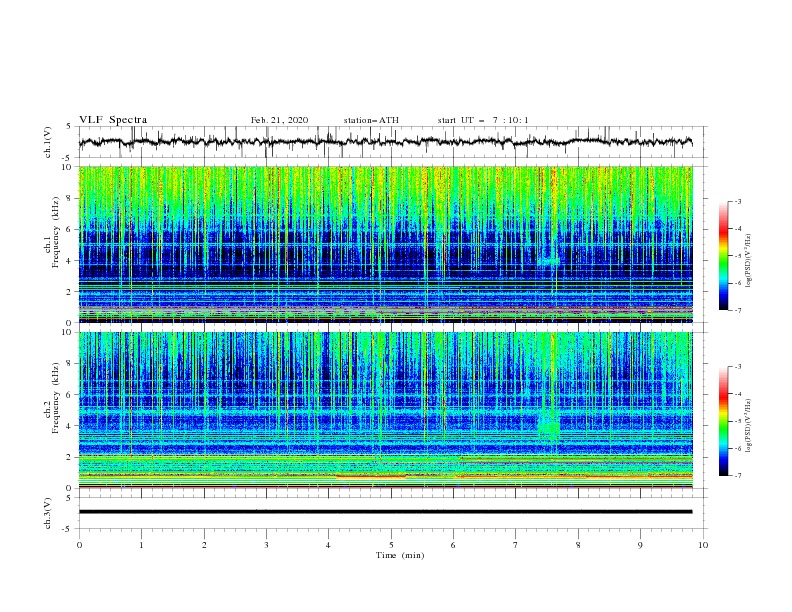Viewport: 792px width, 612px height.
Task: Click the lower colorbar "-6" tick label
Action: 737,448
